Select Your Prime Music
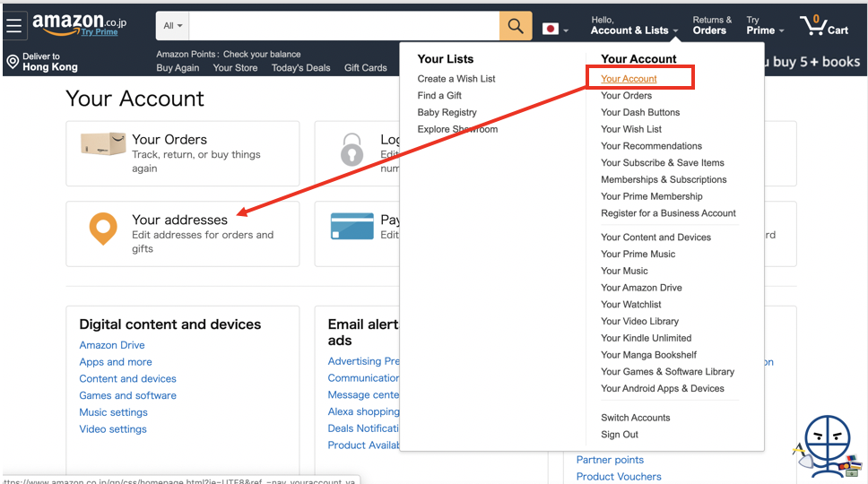The image size is (868, 484). click(x=638, y=254)
